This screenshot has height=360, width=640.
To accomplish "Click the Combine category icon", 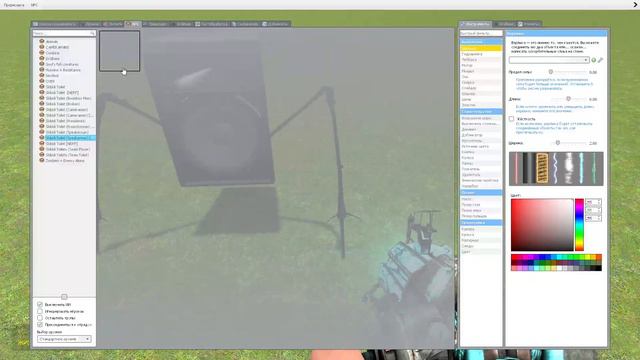I will tap(41, 53).
